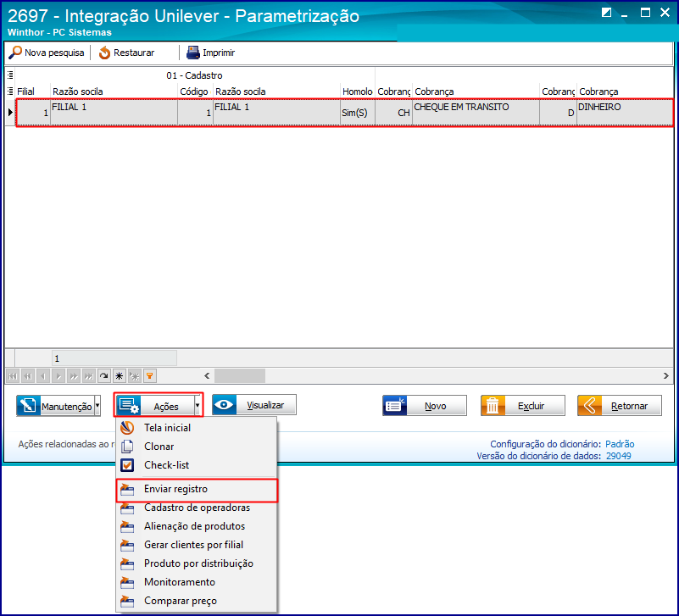Click the next record navigator arrow
The width and height of the screenshot is (679, 616).
tap(58, 376)
